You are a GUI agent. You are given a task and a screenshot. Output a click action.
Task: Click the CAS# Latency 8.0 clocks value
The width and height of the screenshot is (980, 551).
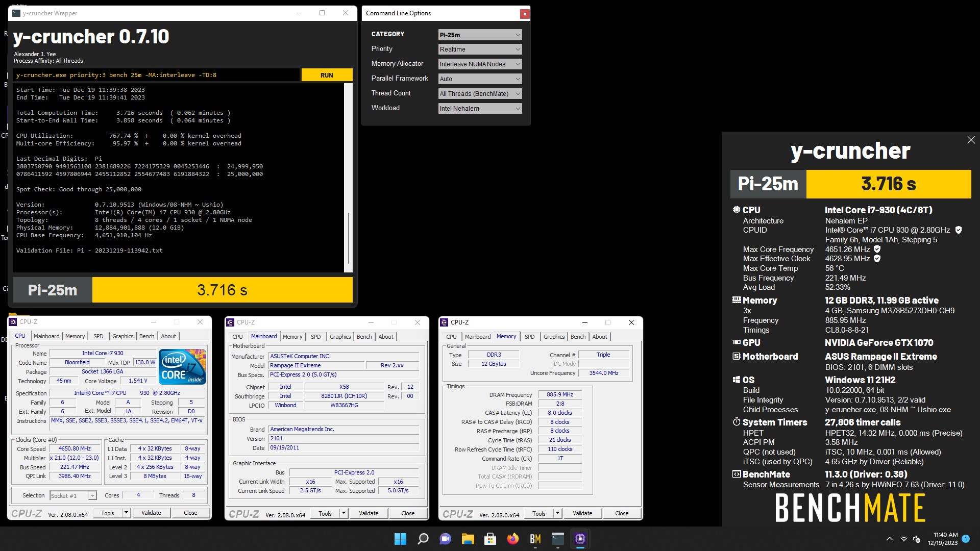pos(560,413)
